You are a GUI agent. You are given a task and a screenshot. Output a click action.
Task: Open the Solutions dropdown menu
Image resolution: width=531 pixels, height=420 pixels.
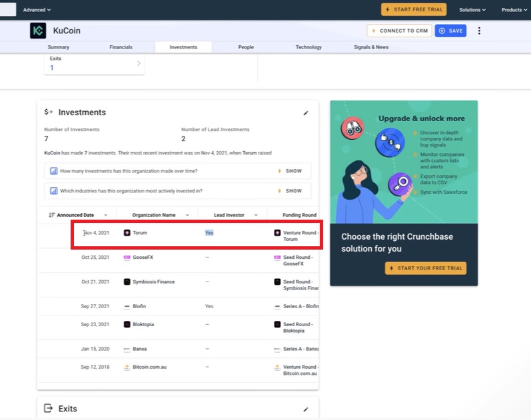coord(472,10)
